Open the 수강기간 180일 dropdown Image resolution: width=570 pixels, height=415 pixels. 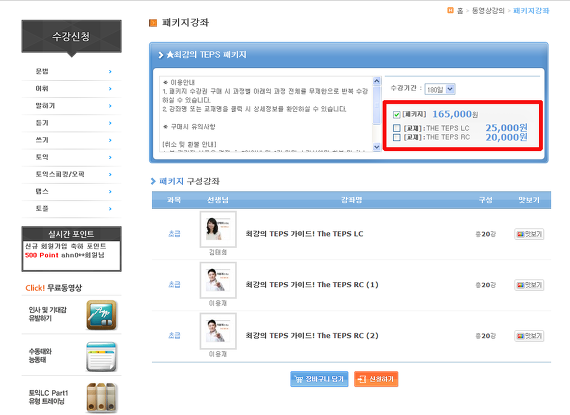click(440, 89)
